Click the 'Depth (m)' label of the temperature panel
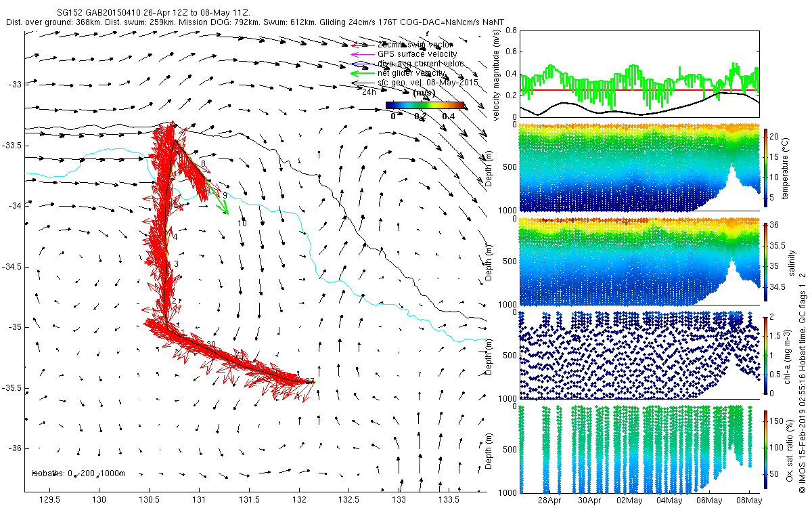812x508 pixels. tap(488, 167)
